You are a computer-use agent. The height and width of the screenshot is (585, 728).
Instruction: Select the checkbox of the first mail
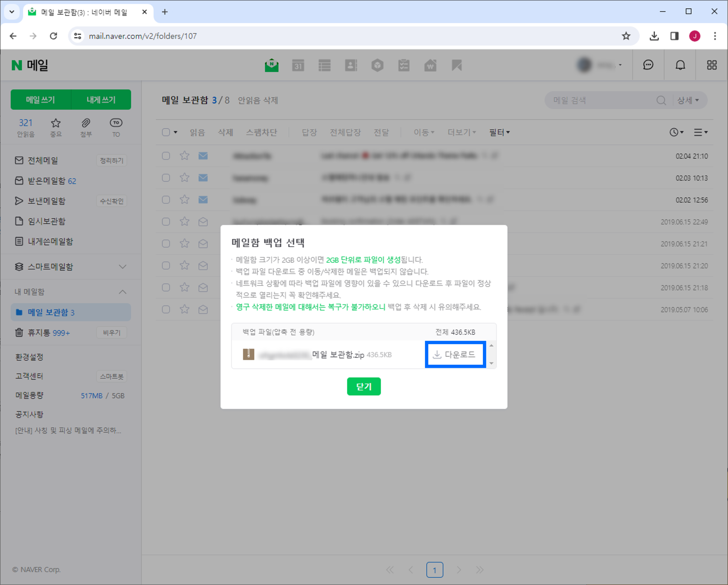click(x=166, y=156)
